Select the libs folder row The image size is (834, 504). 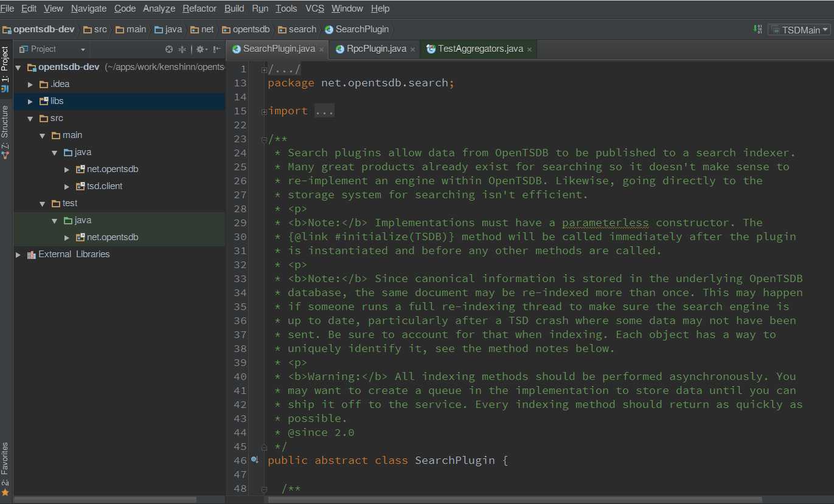point(119,101)
